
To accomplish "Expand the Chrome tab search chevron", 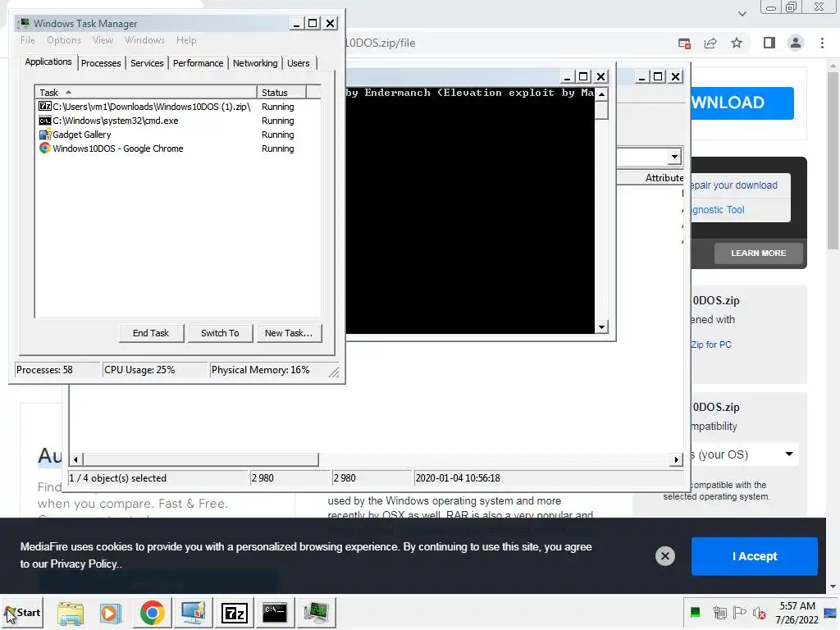I will (742, 13).
